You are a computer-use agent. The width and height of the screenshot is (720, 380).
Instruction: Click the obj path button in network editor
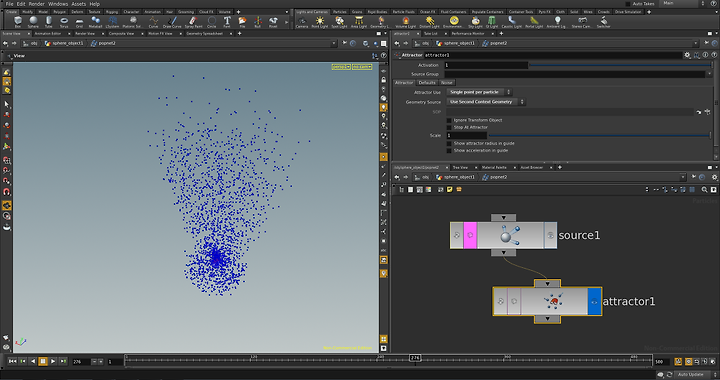[422, 177]
